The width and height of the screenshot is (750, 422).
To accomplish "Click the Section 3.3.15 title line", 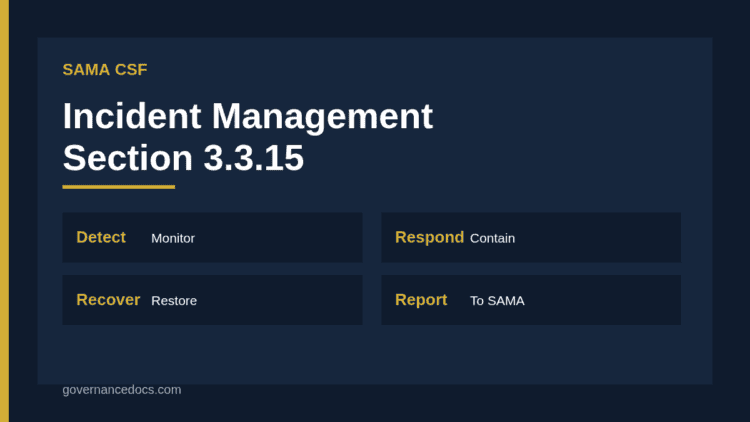I will [183, 158].
